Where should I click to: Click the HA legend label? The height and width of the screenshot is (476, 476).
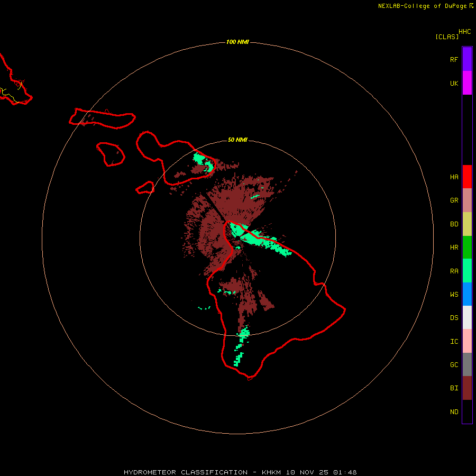[x=454, y=177]
